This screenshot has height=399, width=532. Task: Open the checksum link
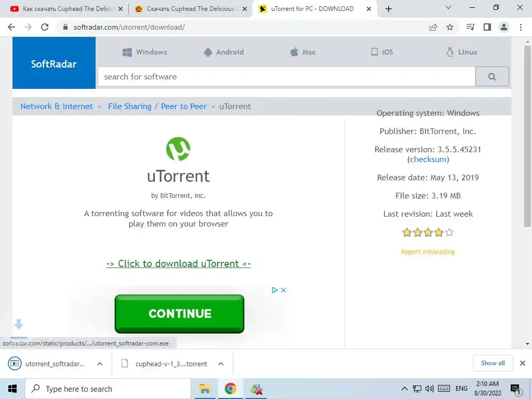[428, 159]
